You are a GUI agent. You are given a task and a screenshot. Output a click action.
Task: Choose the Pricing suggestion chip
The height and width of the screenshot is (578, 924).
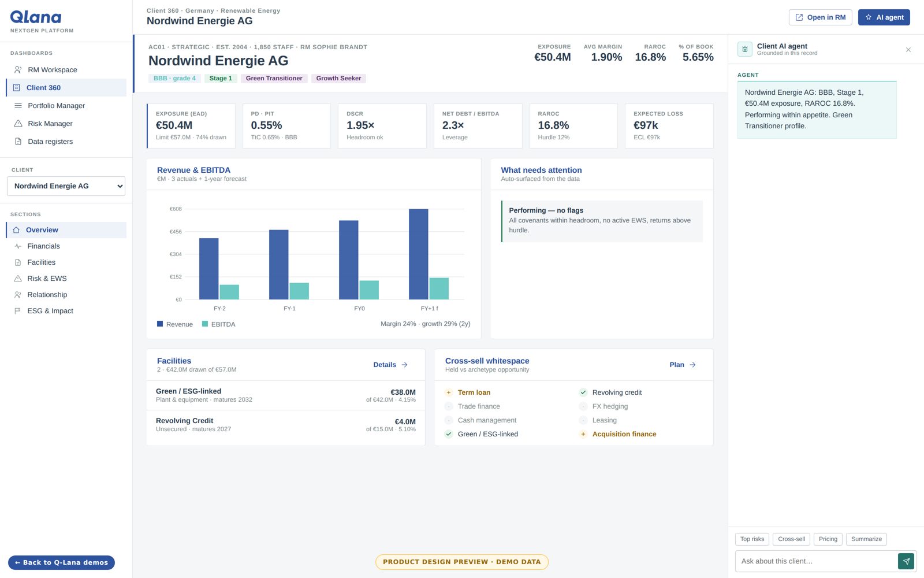click(x=828, y=539)
